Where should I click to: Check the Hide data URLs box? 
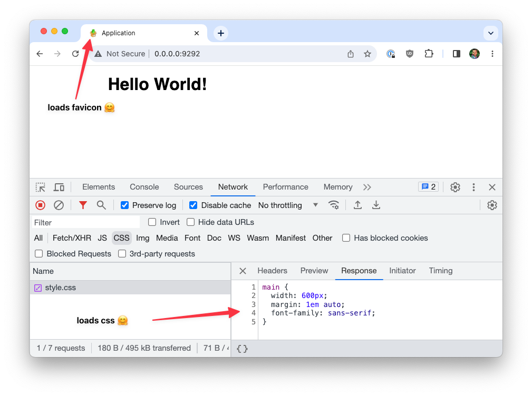click(x=191, y=222)
